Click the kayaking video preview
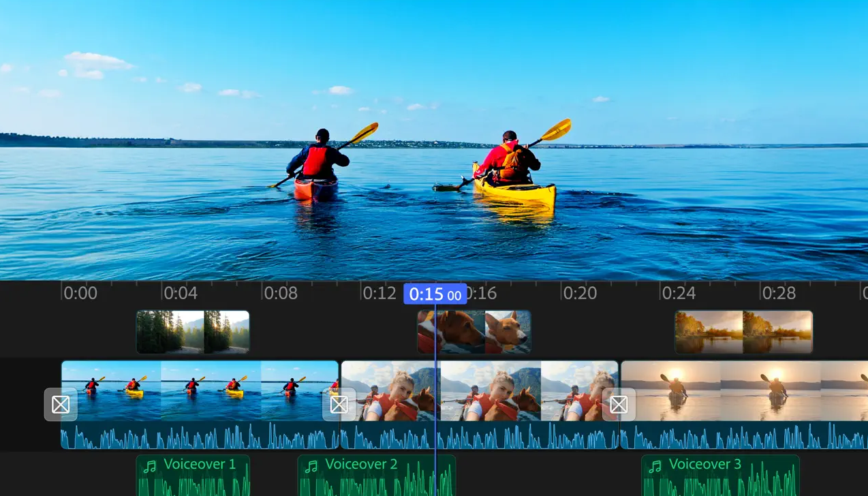The height and width of the screenshot is (496, 868). tap(434, 140)
